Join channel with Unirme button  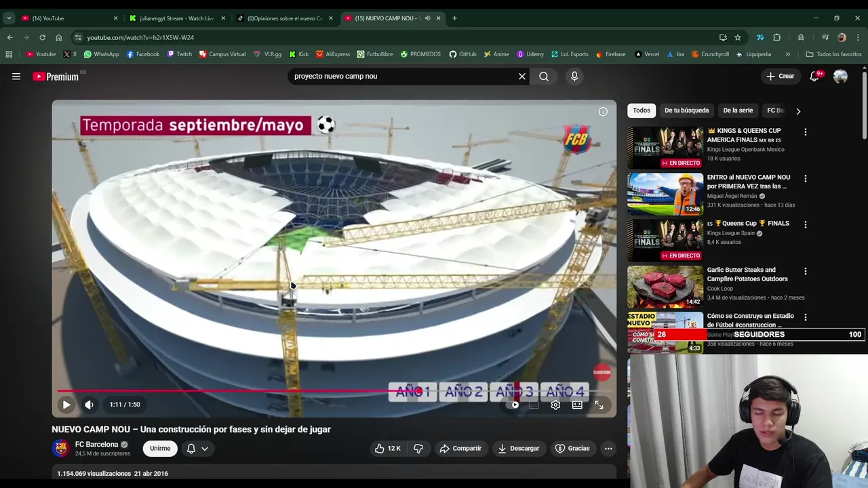click(160, 448)
